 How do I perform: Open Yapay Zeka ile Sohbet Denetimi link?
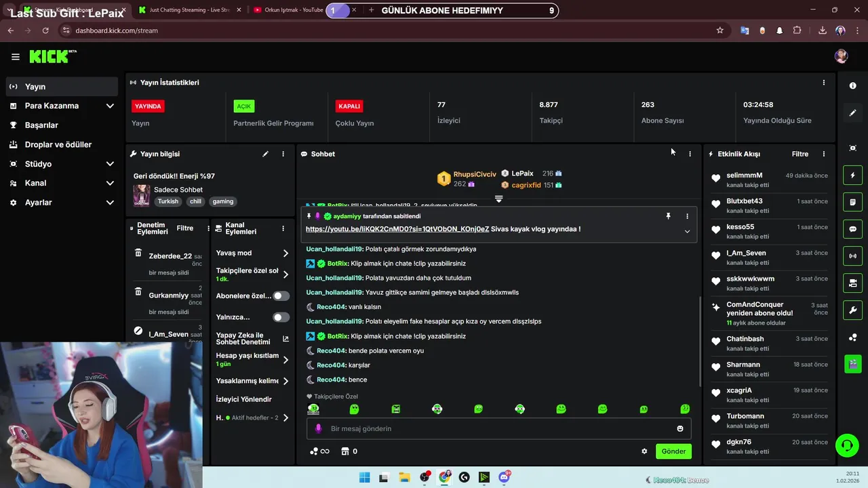click(252, 338)
